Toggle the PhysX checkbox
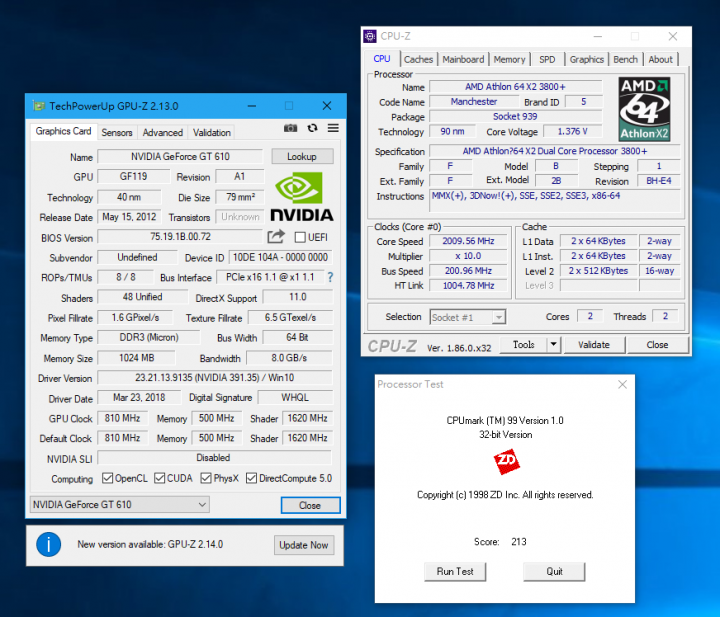 (206, 478)
